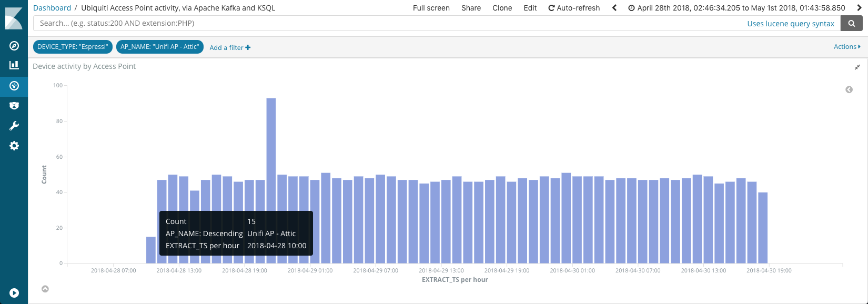Open Discover via compass icon

(x=14, y=46)
